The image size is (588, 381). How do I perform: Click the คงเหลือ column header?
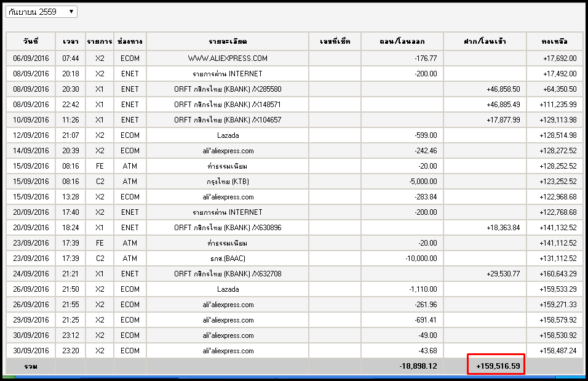tap(555, 41)
